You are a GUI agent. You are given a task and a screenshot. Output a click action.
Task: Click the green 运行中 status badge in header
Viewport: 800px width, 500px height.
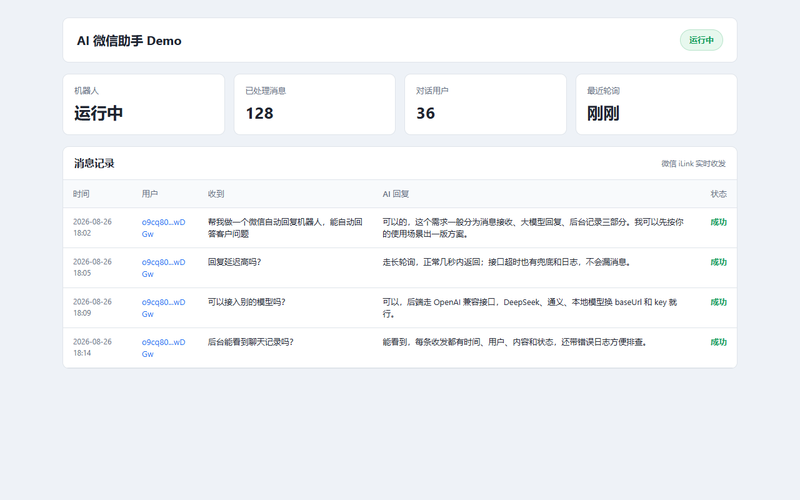pos(701,40)
